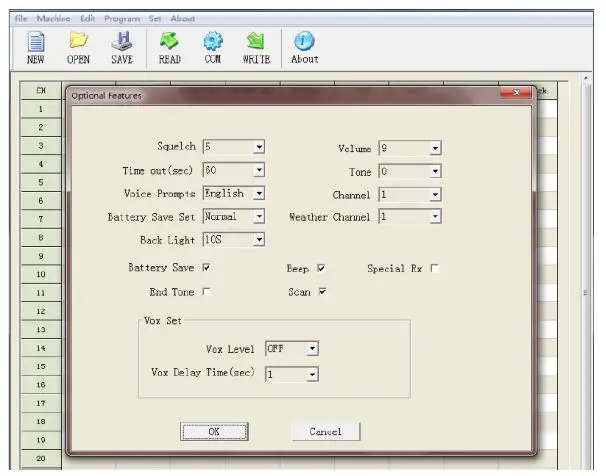The image size is (606, 476).
Task: Click the WRITE to radio icon
Action: pyautogui.click(x=256, y=48)
